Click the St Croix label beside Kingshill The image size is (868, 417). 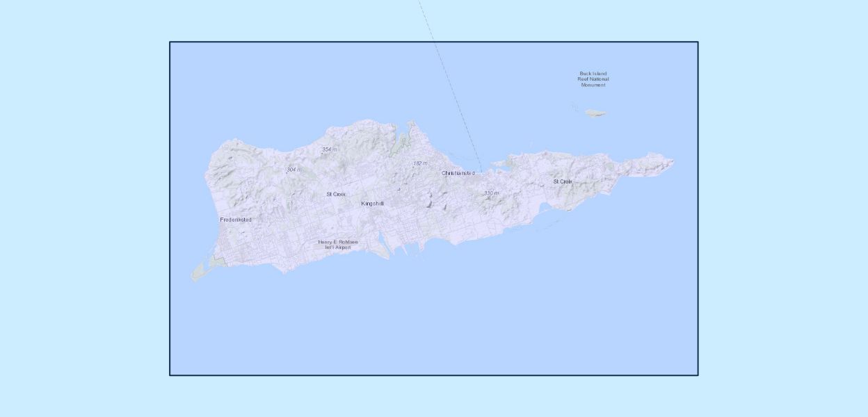coord(336,195)
